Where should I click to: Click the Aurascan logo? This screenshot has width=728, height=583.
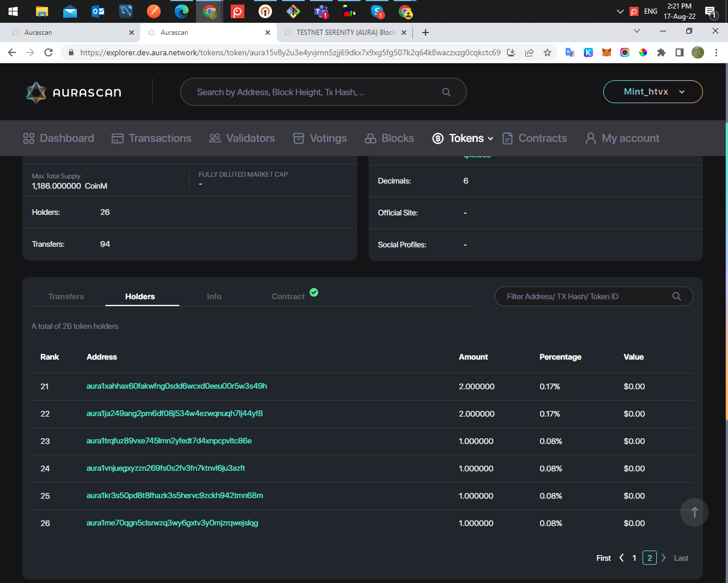point(73,91)
